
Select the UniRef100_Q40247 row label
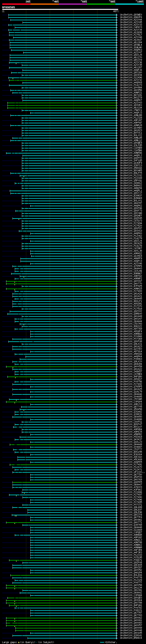[131, 319]
